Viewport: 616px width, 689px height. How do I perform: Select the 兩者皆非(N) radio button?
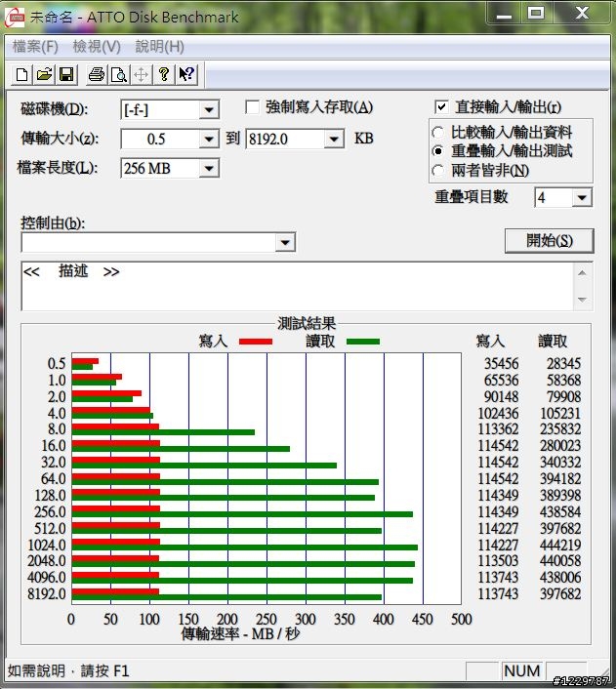[x=438, y=171]
